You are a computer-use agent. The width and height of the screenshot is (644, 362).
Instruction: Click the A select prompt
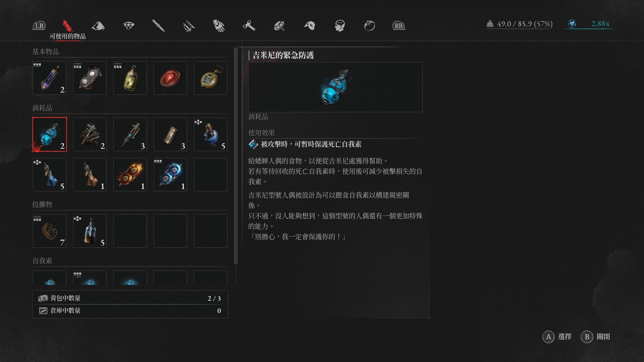click(x=557, y=337)
